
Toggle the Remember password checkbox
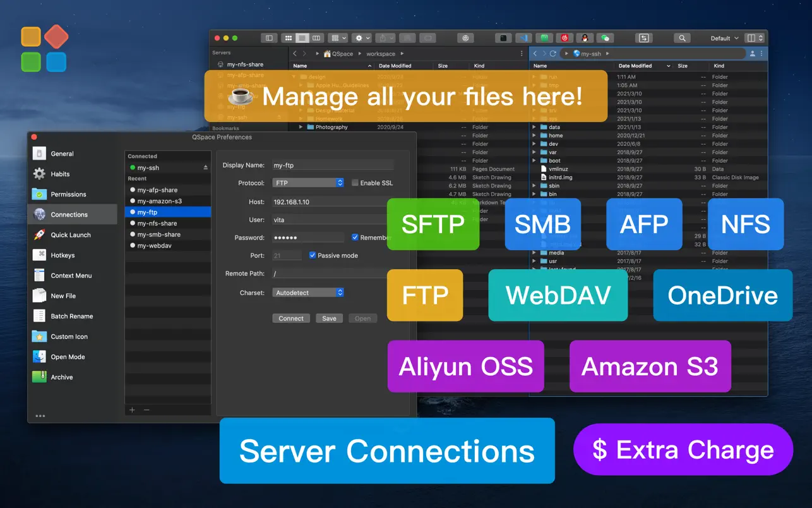pyautogui.click(x=355, y=238)
